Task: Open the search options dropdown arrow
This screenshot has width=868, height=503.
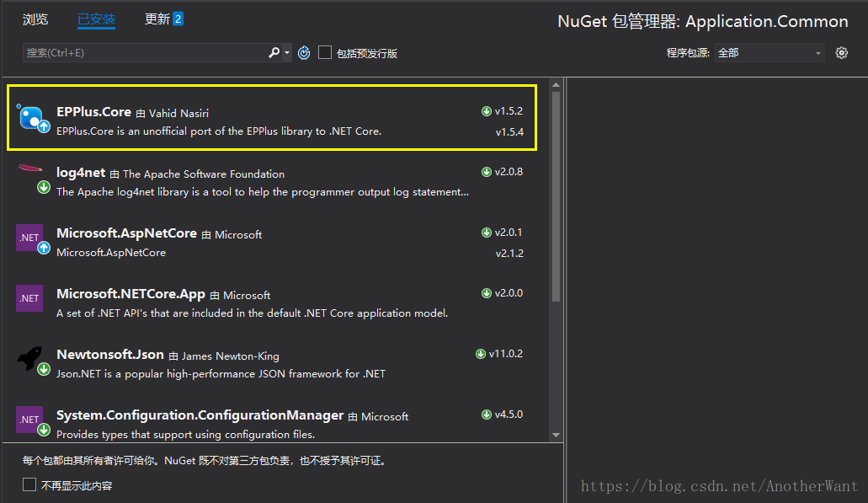Action: click(x=287, y=53)
